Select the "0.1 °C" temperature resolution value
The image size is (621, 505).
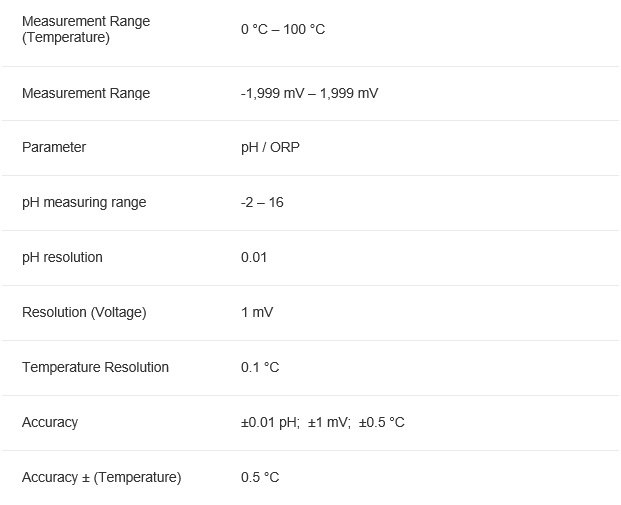[x=260, y=367]
